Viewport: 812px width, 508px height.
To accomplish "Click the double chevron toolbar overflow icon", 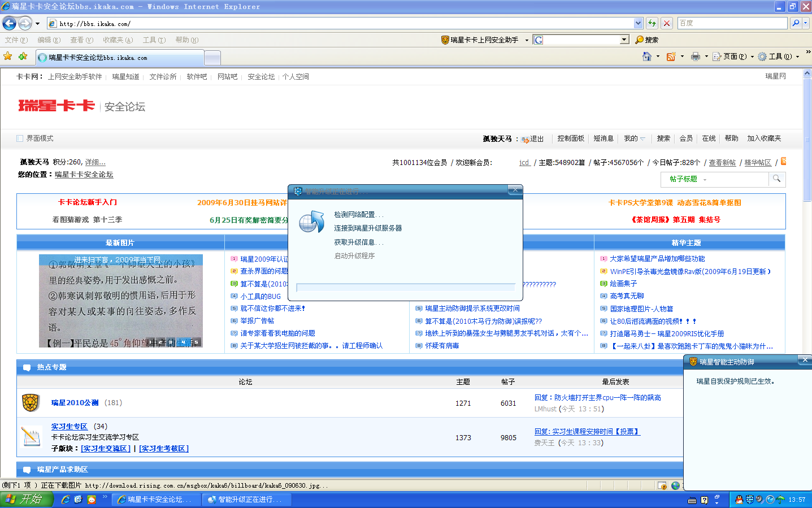I will click(x=808, y=52).
